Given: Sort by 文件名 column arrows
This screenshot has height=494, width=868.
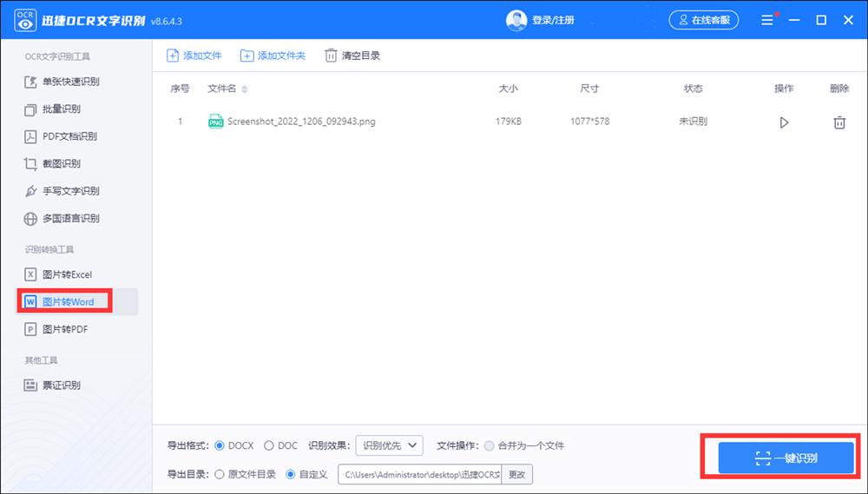Looking at the screenshot, I should coord(244,89).
